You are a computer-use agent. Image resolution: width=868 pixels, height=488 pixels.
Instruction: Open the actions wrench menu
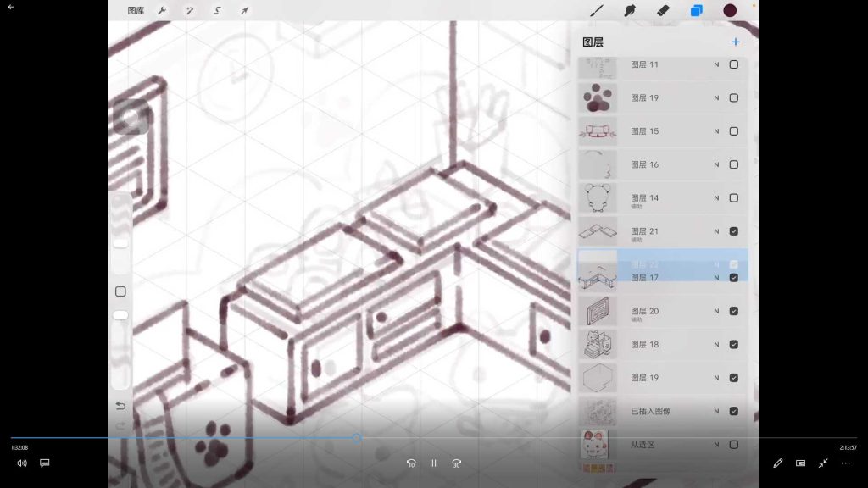(x=162, y=10)
